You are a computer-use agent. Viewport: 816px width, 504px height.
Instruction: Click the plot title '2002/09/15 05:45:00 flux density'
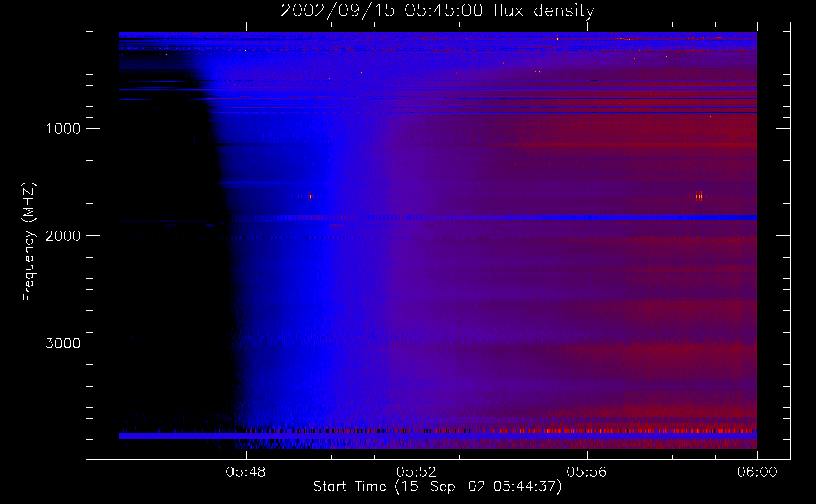437,11
